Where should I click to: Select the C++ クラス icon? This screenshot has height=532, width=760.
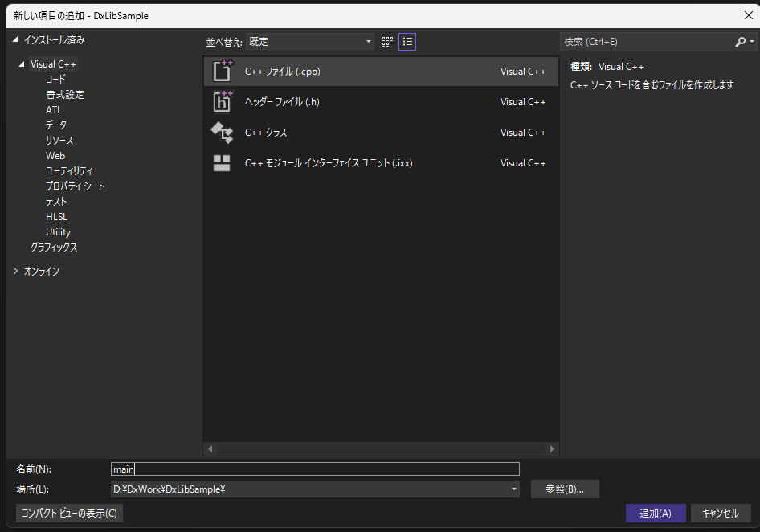[222, 132]
